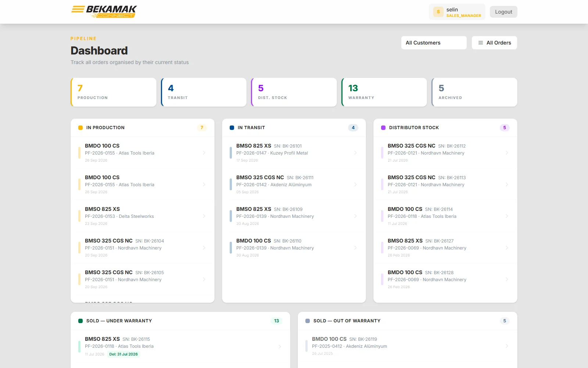Click the In Production count badge 7
This screenshot has height=368, width=588.
202,128
